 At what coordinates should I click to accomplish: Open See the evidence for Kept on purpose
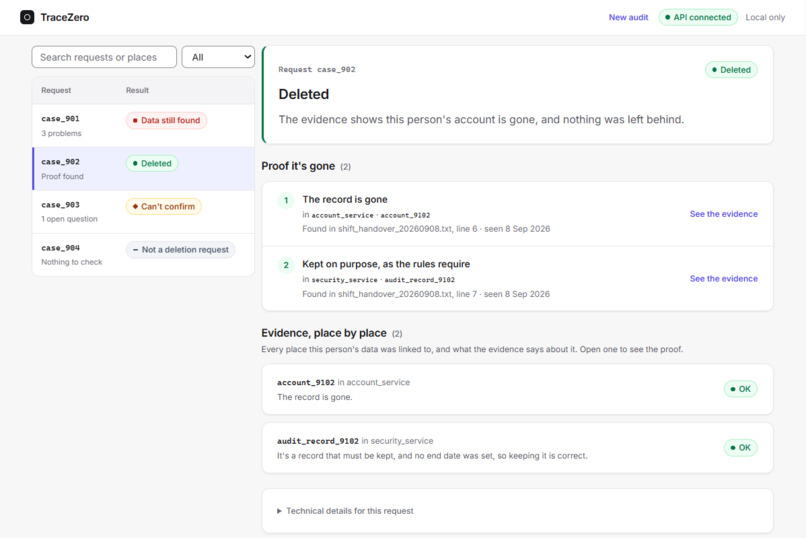723,279
